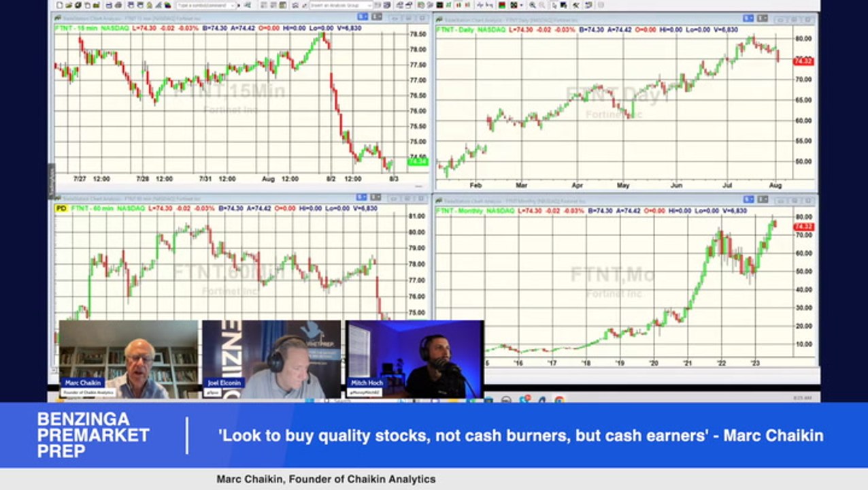Click the zoom in magnifier icon
Viewport: 868px width, 490px height.
[532, 5]
